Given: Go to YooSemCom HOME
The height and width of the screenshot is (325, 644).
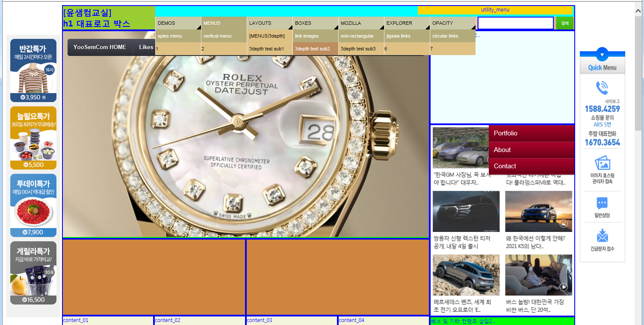Looking at the screenshot, I should 100,47.
